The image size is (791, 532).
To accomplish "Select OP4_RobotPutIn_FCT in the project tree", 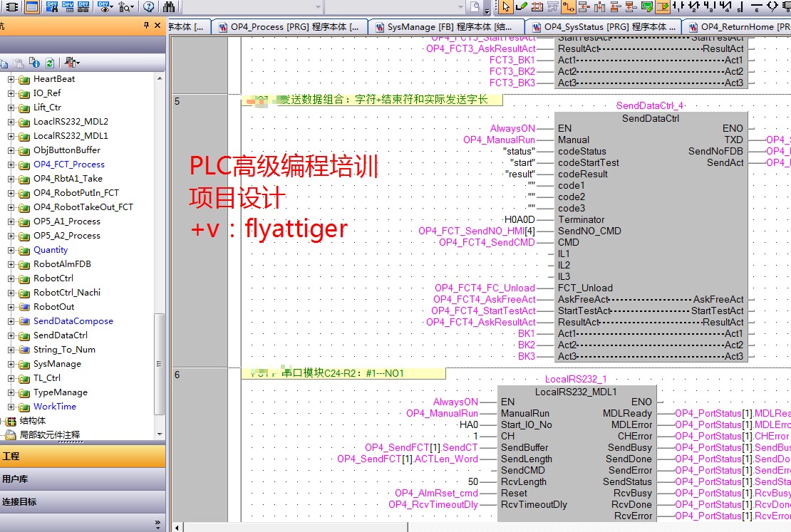I will (76, 192).
